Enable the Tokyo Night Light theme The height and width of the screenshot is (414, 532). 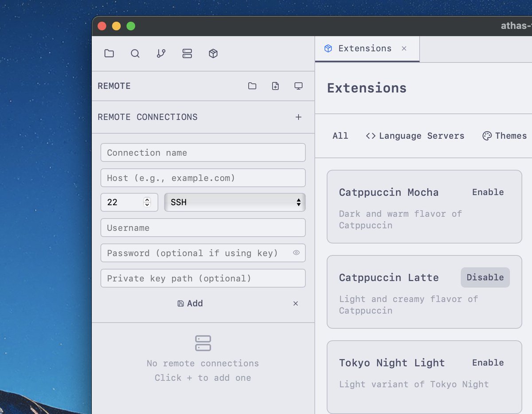(488, 363)
